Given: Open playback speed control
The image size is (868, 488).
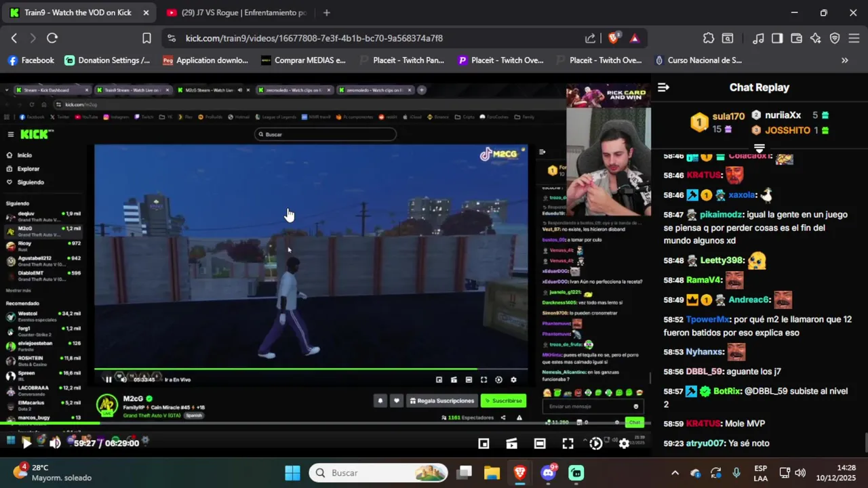Looking at the screenshot, I should [596, 444].
